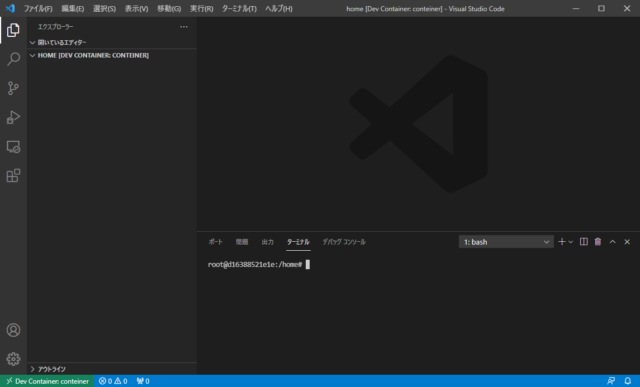
Task: Open Explorer more actions ellipsis
Action: pyautogui.click(x=184, y=27)
